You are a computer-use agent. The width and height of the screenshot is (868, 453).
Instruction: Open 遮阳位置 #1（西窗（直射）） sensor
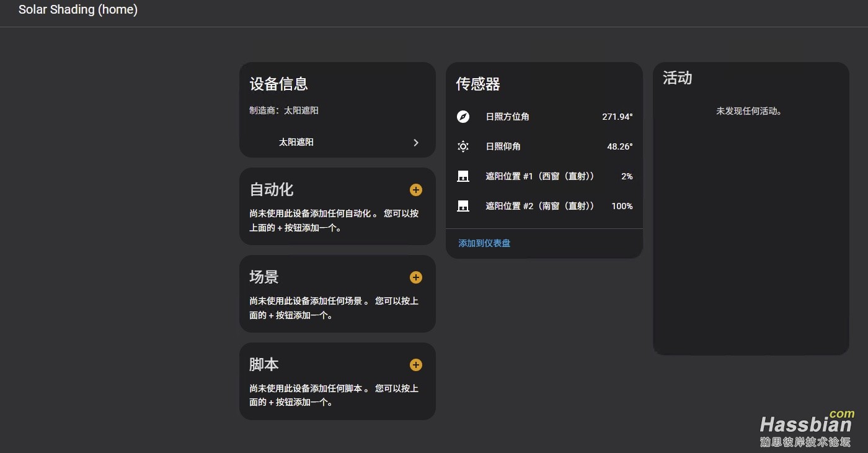click(x=544, y=176)
